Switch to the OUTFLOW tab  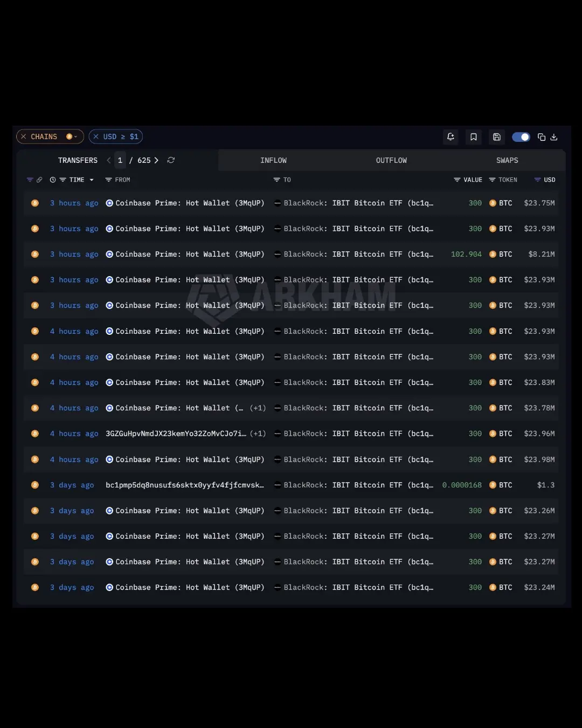(x=391, y=160)
